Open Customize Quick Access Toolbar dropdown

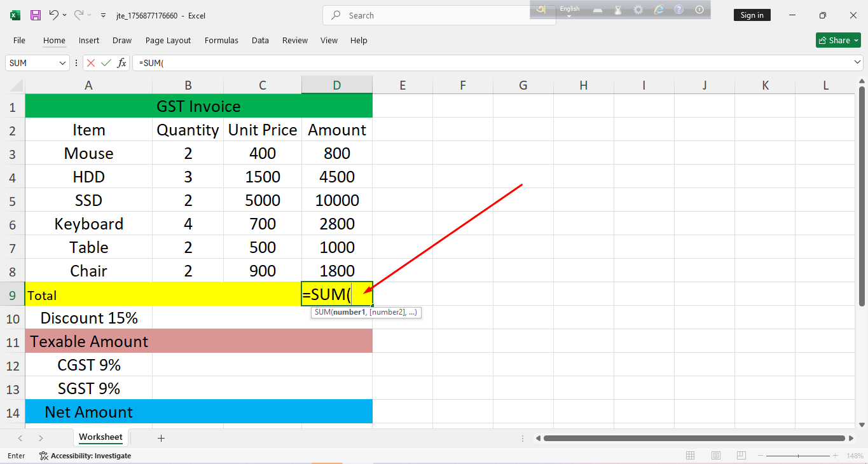(104, 15)
